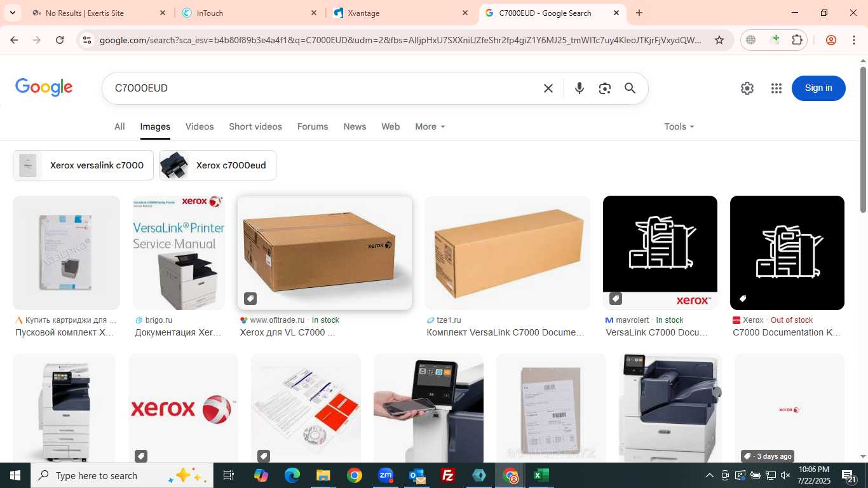Switch to the Forums tab
The width and height of the screenshot is (868, 488).
coord(313,126)
